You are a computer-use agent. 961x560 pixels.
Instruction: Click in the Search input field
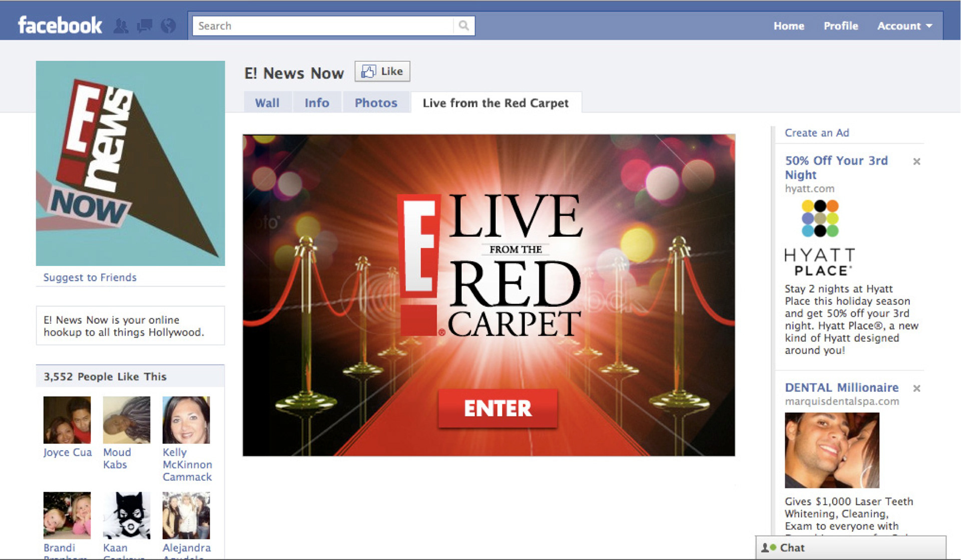click(323, 26)
